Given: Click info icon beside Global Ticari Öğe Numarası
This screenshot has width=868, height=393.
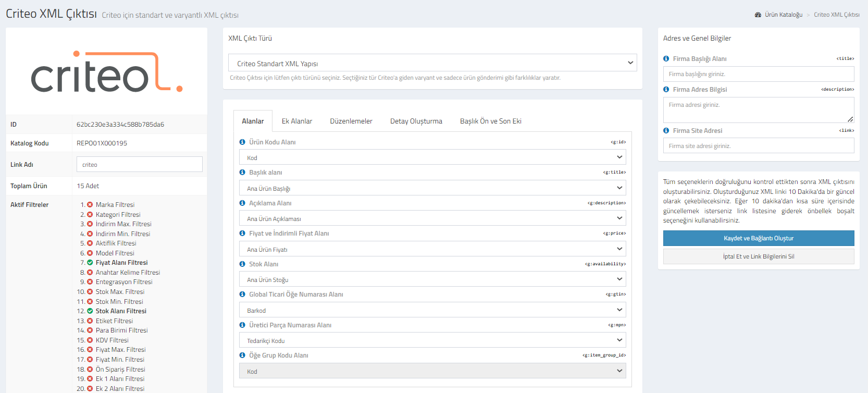Looking at the screenshot, I should (242, 294).
